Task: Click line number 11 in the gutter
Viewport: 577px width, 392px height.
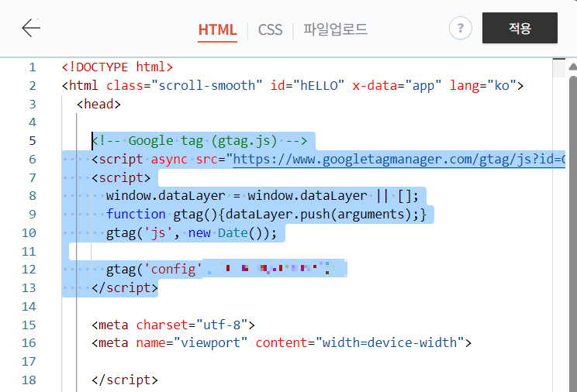Action: [29, 252]
